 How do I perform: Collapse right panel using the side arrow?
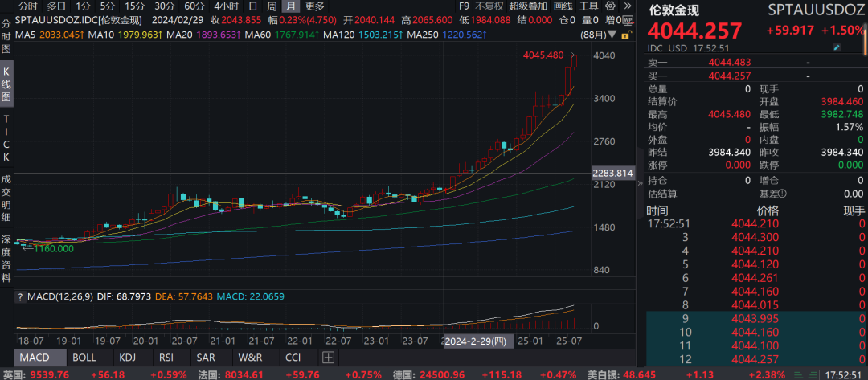[641, 183]
